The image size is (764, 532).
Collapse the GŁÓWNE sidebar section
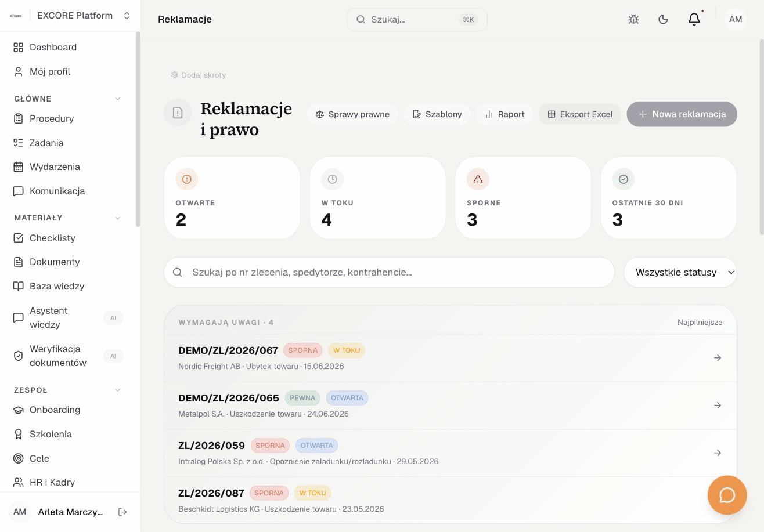(118, 99)
